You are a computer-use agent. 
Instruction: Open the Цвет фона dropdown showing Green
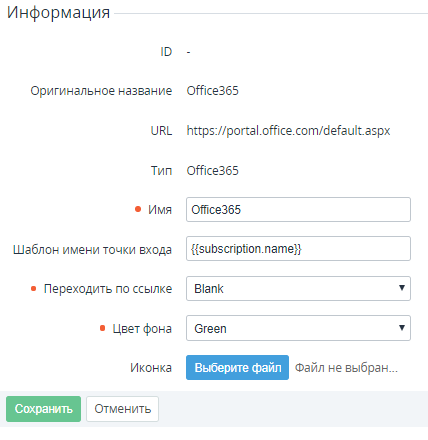point(298,328)
